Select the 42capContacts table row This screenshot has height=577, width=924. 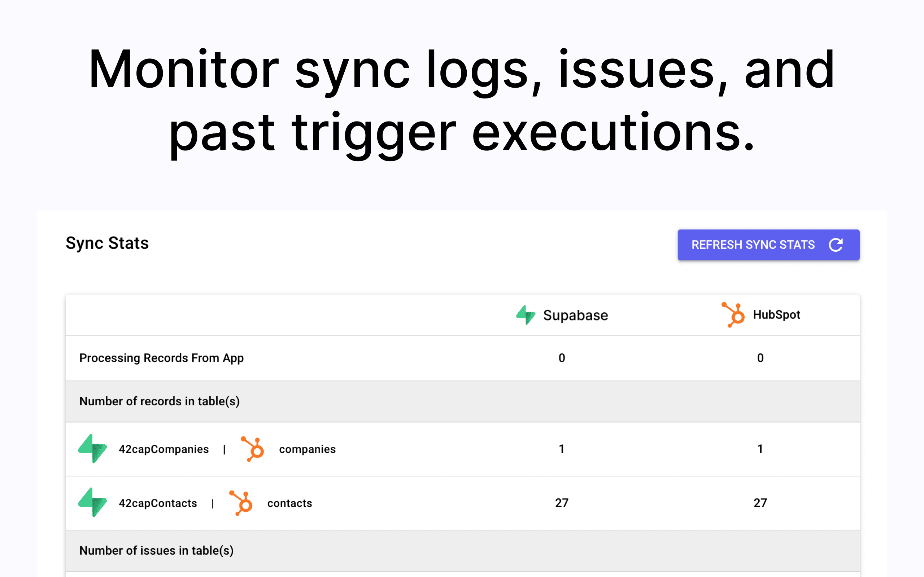pyautogui.click(x=158, y=503)
